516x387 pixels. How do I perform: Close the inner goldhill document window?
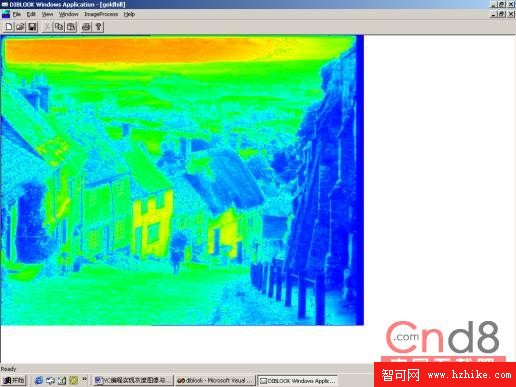pos(511,14)
